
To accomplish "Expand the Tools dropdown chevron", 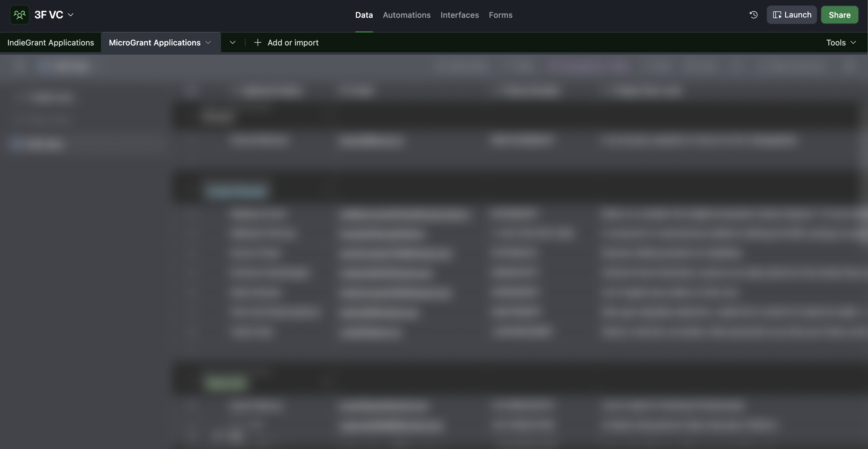I will pyautogui.click(x=853, y=42).
